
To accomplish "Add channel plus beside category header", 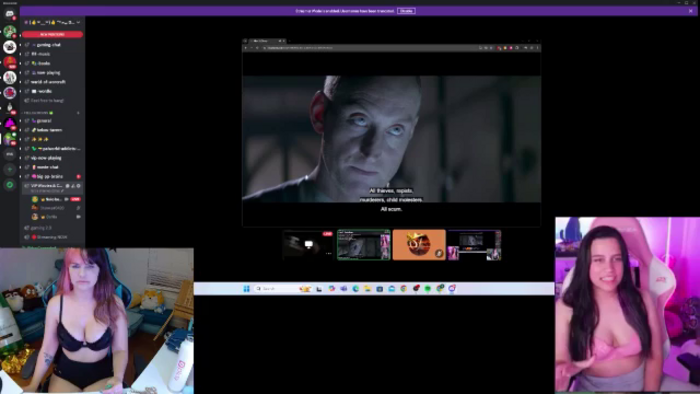I will click(79, 113).
